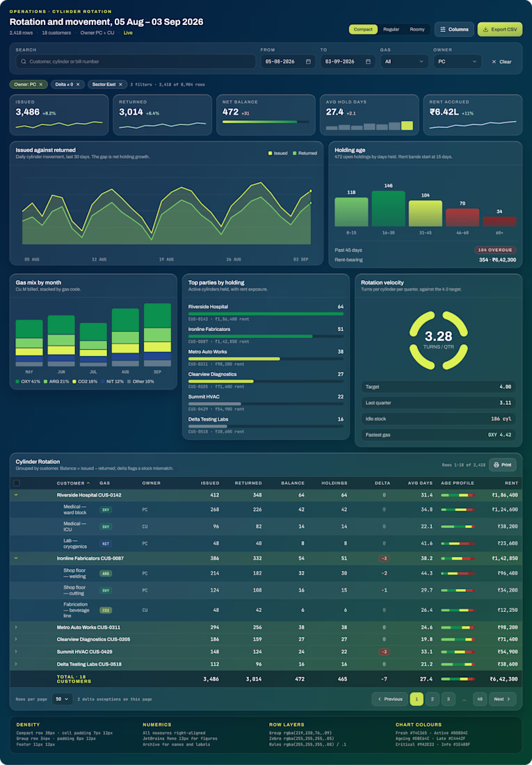Screen dimensions: 532x765
Task: Click the search field for customer or cylinder
Action: [x=136, y=61]
